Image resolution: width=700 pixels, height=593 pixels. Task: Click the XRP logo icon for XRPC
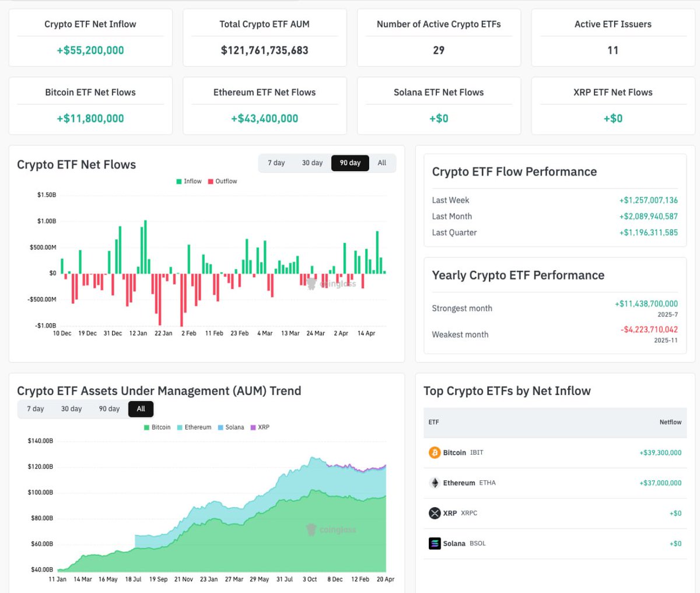pos(435,513)
